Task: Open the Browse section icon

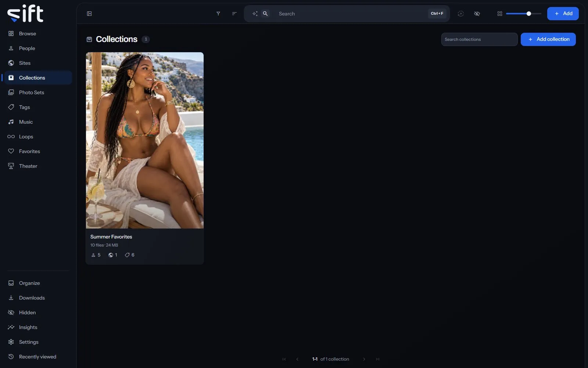Action: 11,33
